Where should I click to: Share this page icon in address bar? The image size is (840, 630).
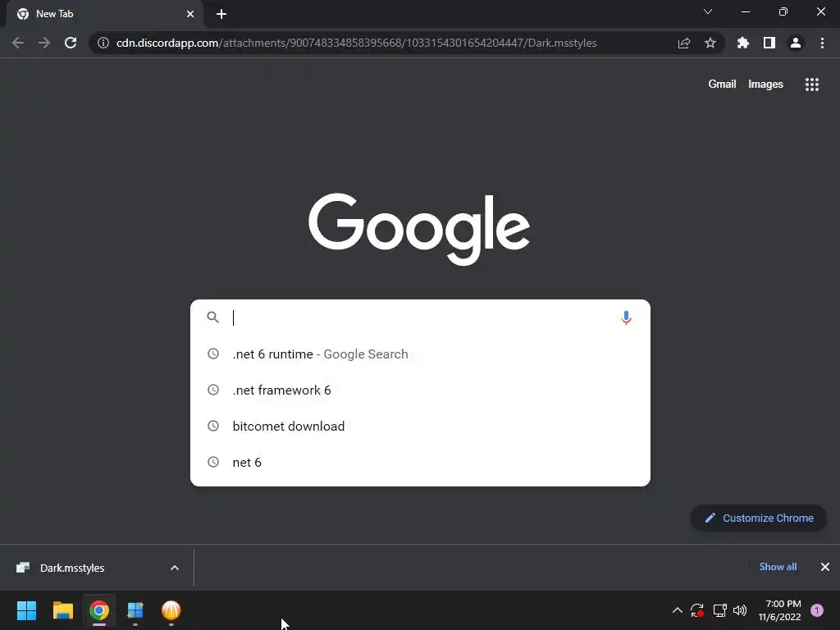(x=684, y=43)
